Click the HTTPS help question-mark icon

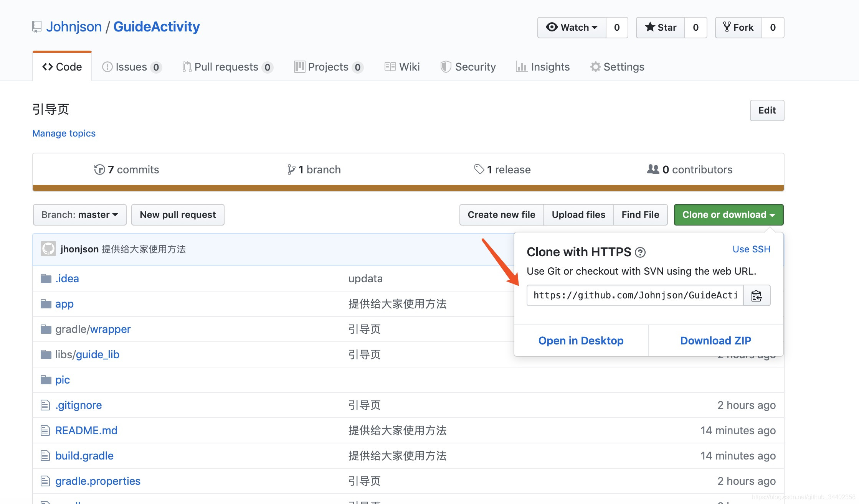[x=640, y=252]
